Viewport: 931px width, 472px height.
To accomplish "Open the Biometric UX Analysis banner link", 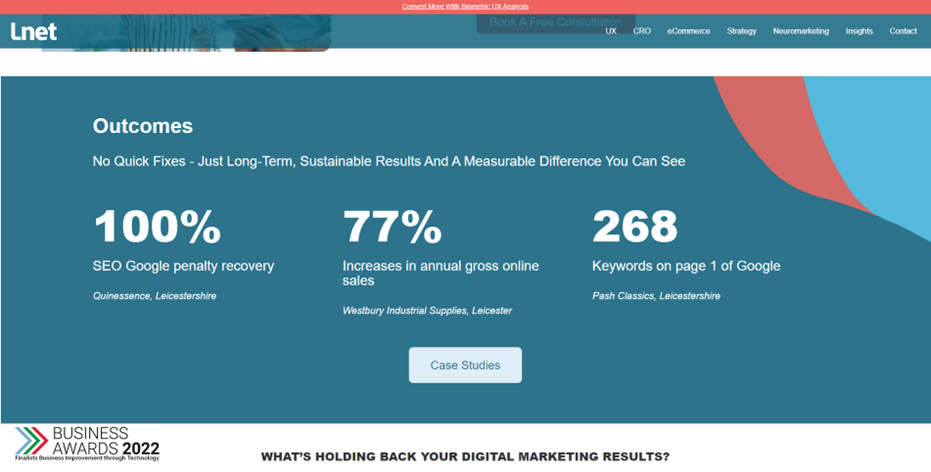I will click(x=465, y=6).
